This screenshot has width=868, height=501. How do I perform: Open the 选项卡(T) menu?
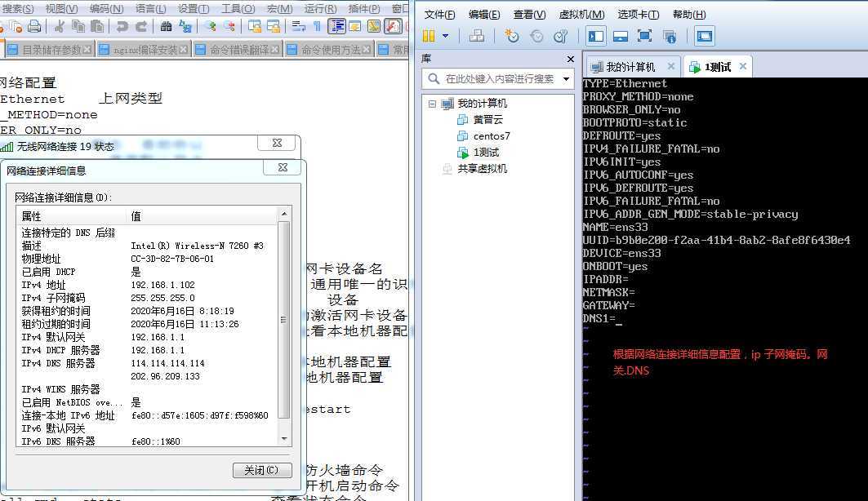point(639,15)
